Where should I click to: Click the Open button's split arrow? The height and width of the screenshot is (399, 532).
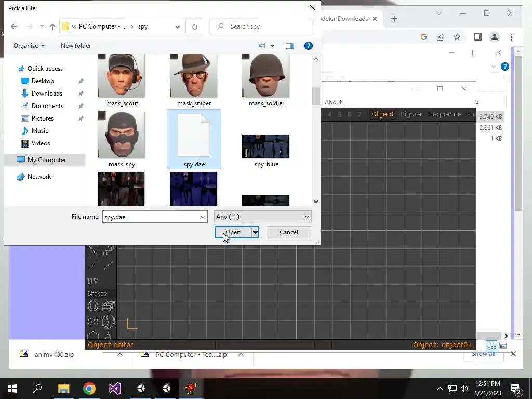tap(255, 232)
